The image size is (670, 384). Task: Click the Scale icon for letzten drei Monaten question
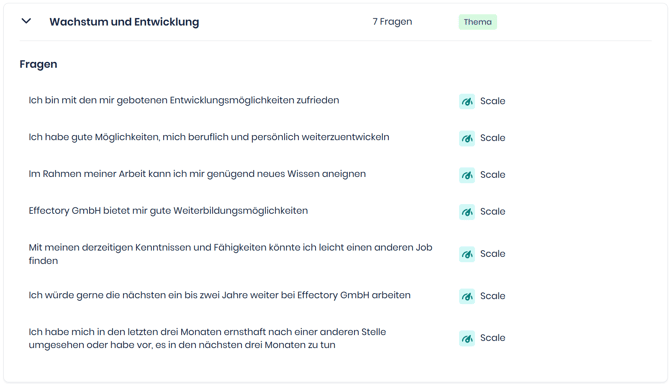click(x=467, y=338)
